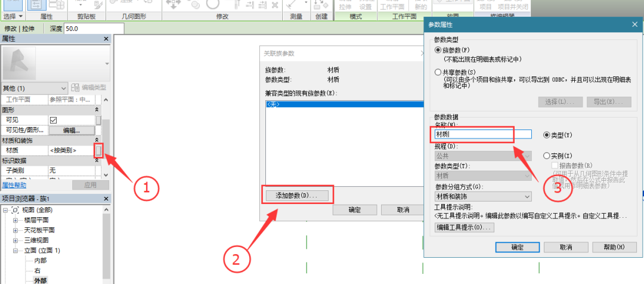This screenshot has height=284, width=644.
Task: Expand the 天花板平面 tree node
Action: click(16, 230)
